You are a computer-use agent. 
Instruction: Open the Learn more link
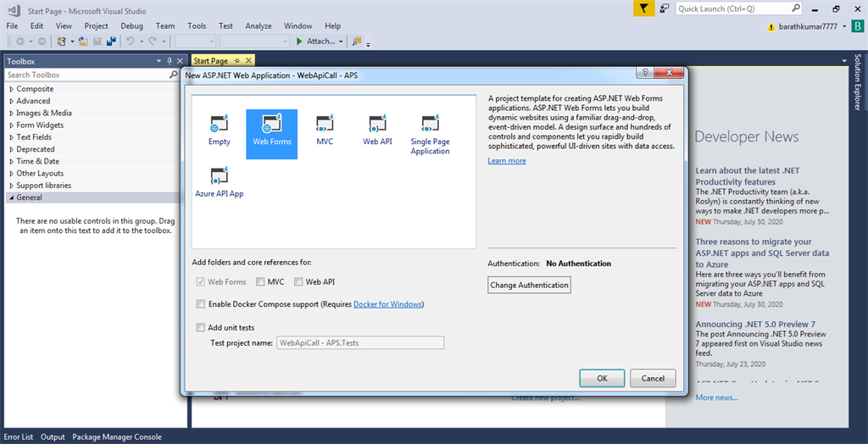pyautogui.click(x=507, y=160)
